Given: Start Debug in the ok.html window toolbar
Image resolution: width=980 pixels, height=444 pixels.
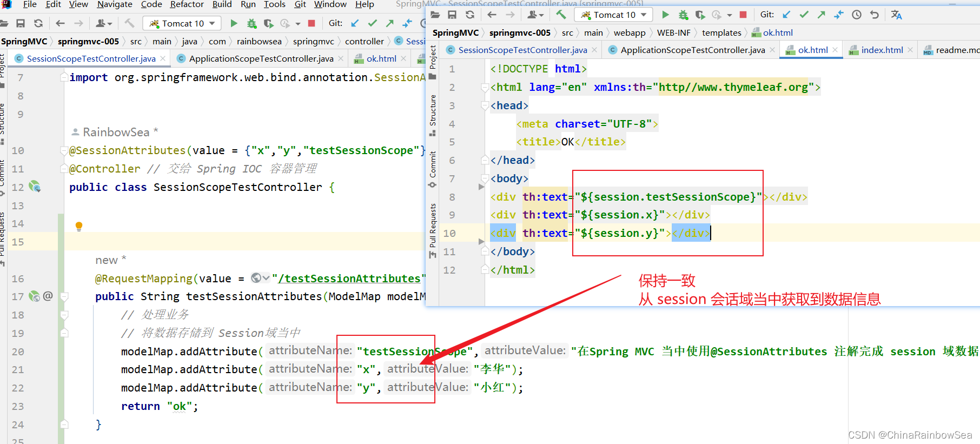Looking at the screenshot, I should coord(683,15).
